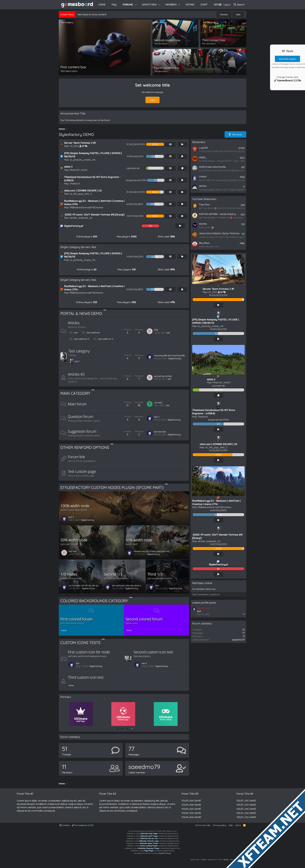This screenshot has width=305, height=868.
Task: Play dddd 2 copy button in sidebar widget
Action: (x=218, y=396)
